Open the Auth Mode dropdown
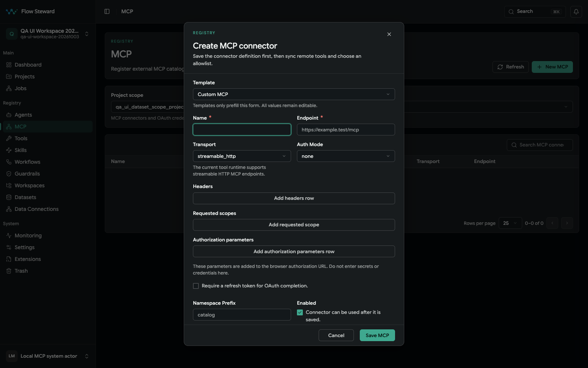588x368 pixels. 346,156
